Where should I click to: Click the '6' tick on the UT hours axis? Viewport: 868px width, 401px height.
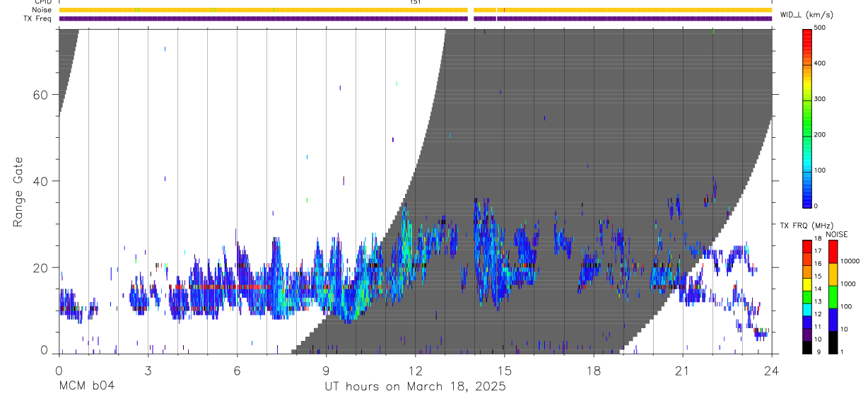pyautogui.click(x=237, y=370)
